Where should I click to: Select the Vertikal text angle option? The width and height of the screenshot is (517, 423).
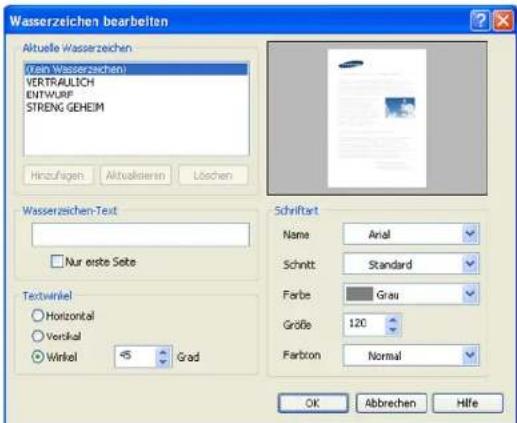point(38,336)
